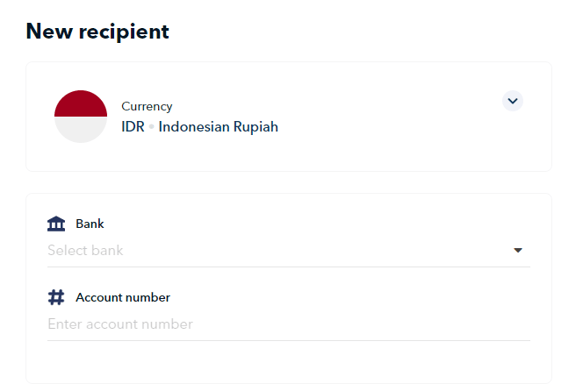Open the Select bank dropdown
Viewport: 576px width, 384px height.
pos(288,250)
